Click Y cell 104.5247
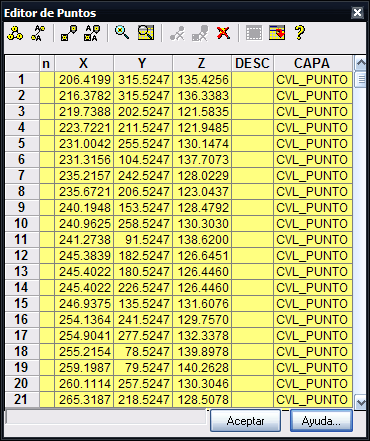The image size is (370, 441). pyautogui.click(x=143, y=159)
